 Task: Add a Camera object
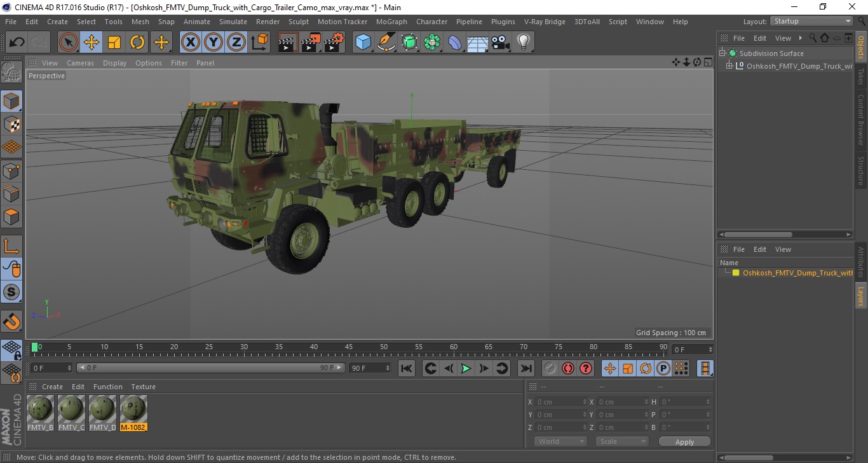tap(501, 43)
